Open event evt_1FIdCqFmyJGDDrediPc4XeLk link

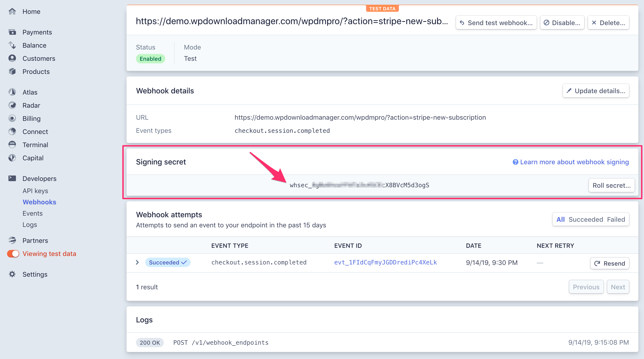(386, 262)
